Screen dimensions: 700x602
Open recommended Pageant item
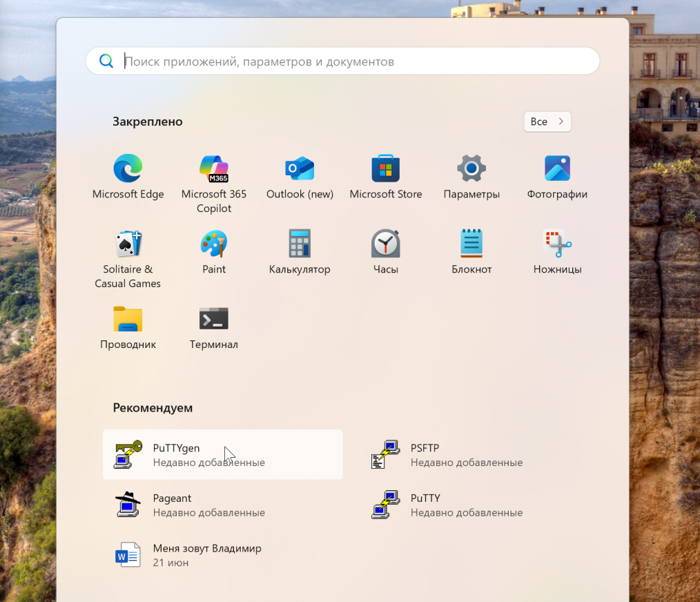[x=223, y=505]
